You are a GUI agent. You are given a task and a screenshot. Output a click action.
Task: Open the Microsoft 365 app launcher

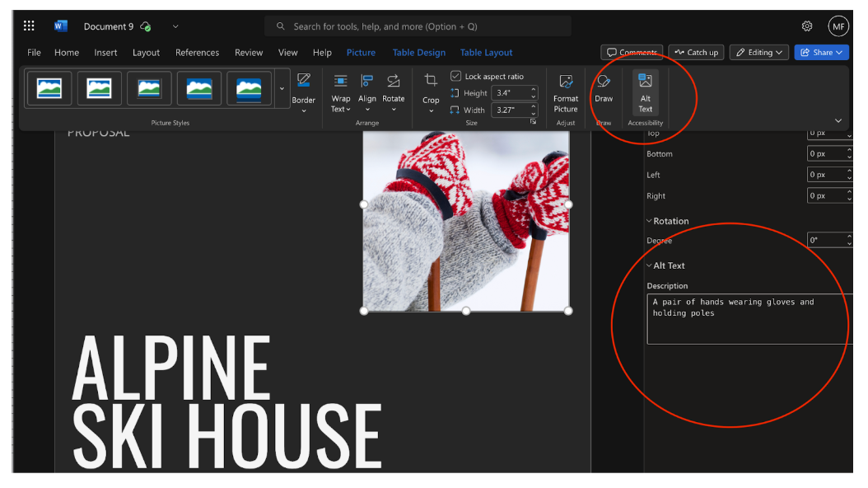[28, 26]
